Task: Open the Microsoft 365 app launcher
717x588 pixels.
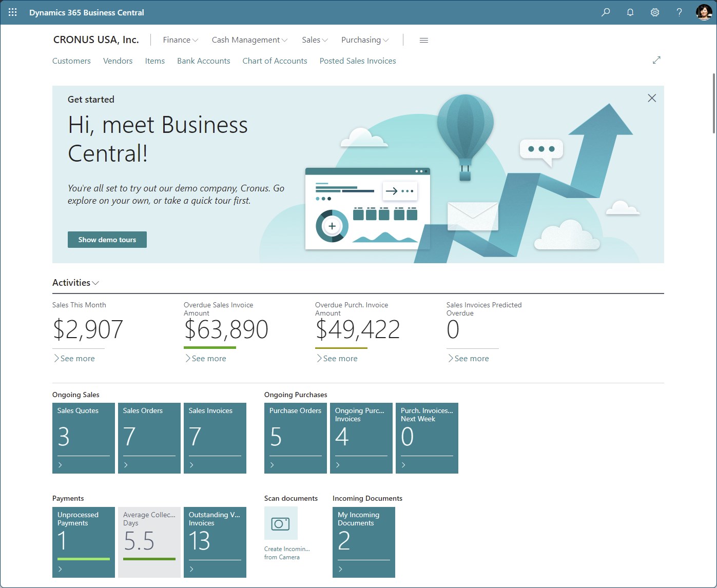Action: 12,12
